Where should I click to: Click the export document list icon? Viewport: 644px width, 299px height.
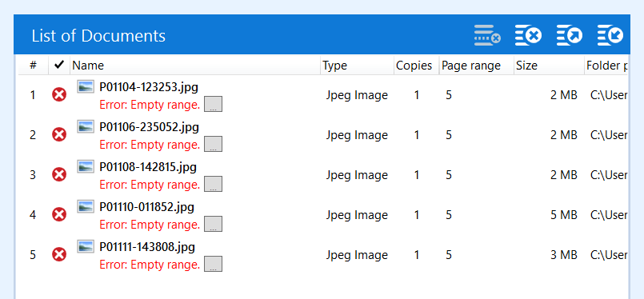[570, 35]
